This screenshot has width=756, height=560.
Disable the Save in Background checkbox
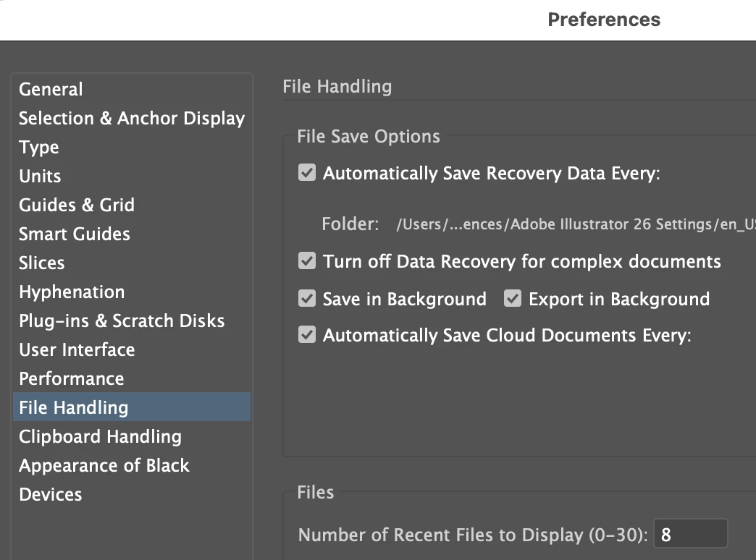(307, 298)
